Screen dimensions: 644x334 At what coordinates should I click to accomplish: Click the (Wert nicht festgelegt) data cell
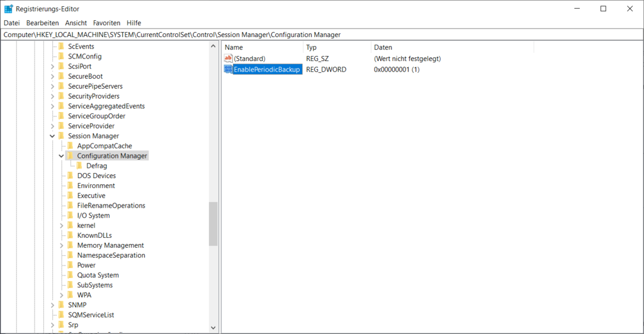click(x=407, y=58)
